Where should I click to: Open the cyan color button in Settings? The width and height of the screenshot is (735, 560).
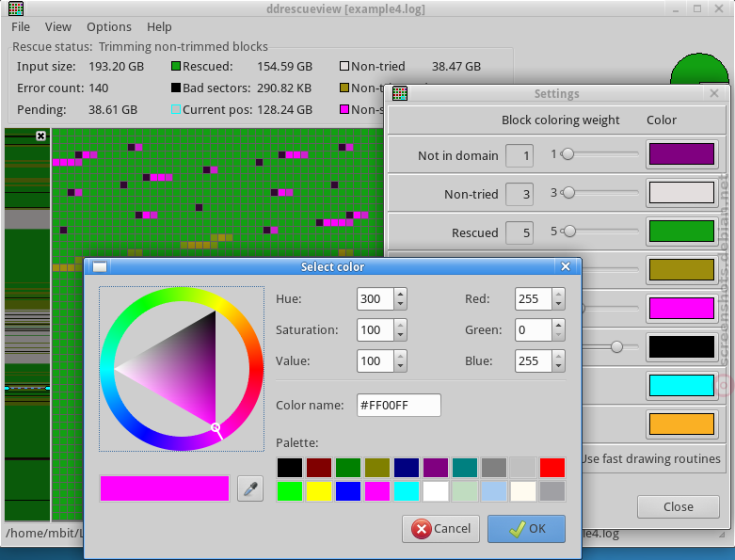click(681, 385)
